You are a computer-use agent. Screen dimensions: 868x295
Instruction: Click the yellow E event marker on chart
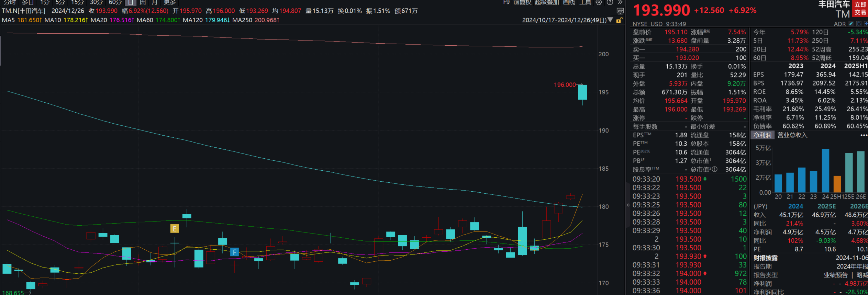click(175, 228)
